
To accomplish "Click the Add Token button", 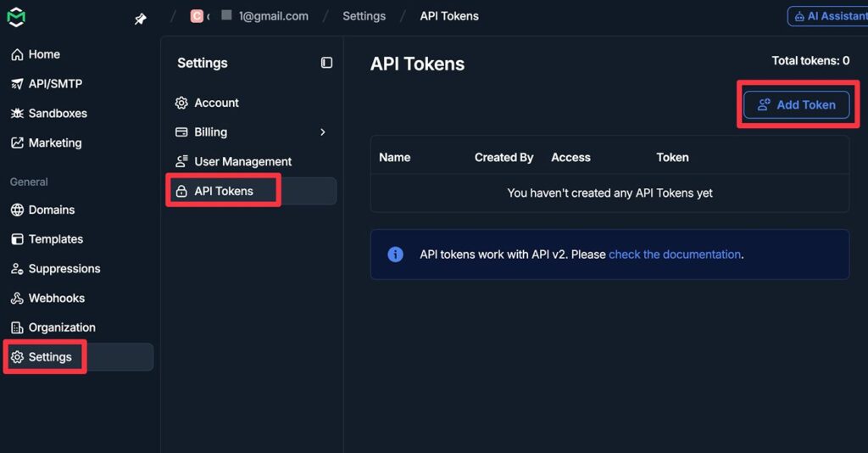I will 796,104.
